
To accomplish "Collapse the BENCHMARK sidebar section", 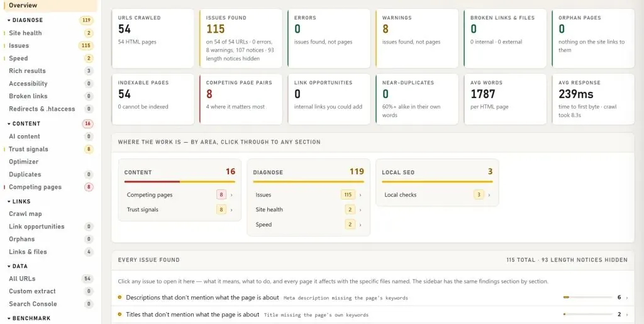I will point(29,318).
